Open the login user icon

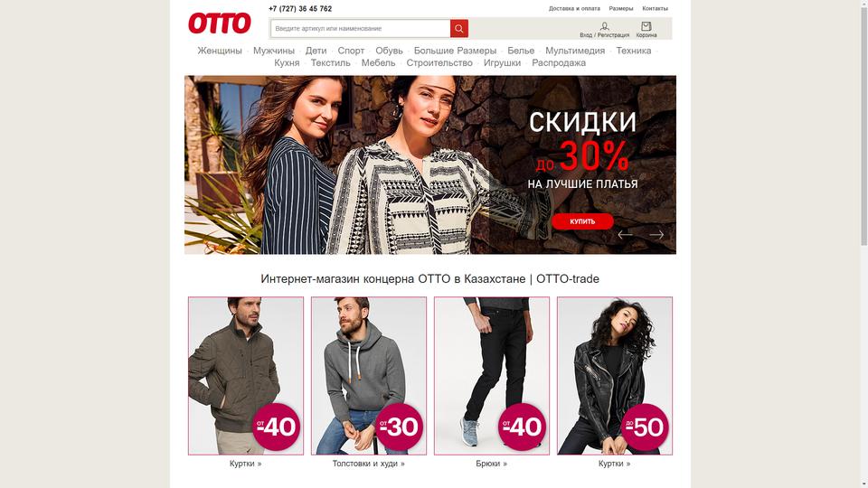[x=605, y=25]
